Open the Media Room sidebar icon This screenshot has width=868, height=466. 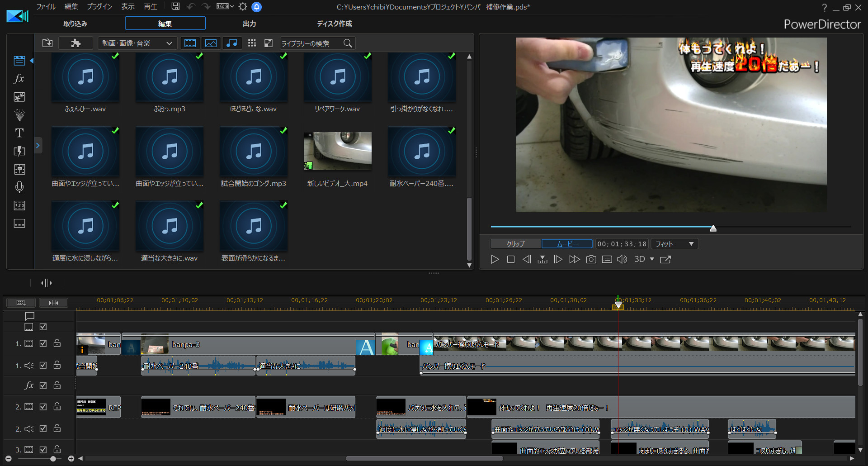click(19, 61)
